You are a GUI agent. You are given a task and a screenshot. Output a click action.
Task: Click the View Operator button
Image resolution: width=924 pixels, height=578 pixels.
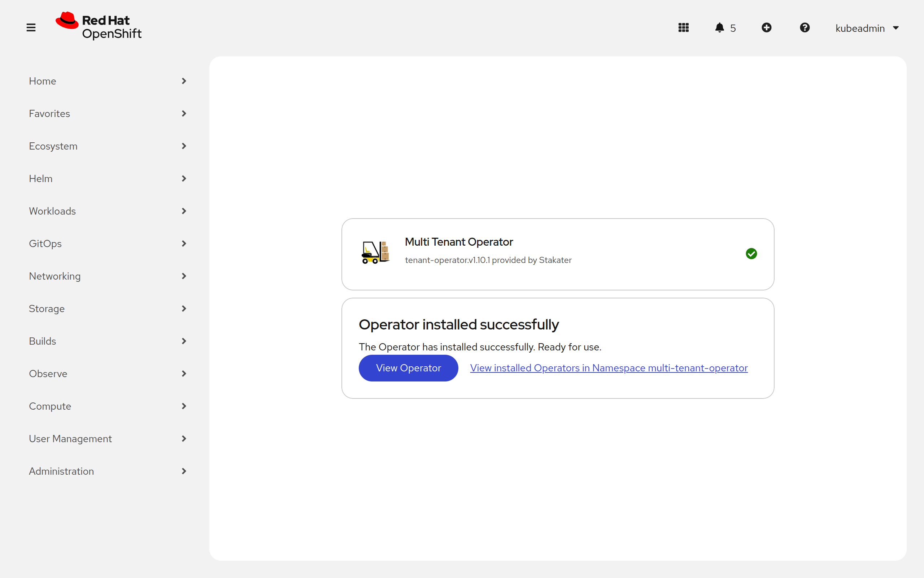tap(408, 368)
